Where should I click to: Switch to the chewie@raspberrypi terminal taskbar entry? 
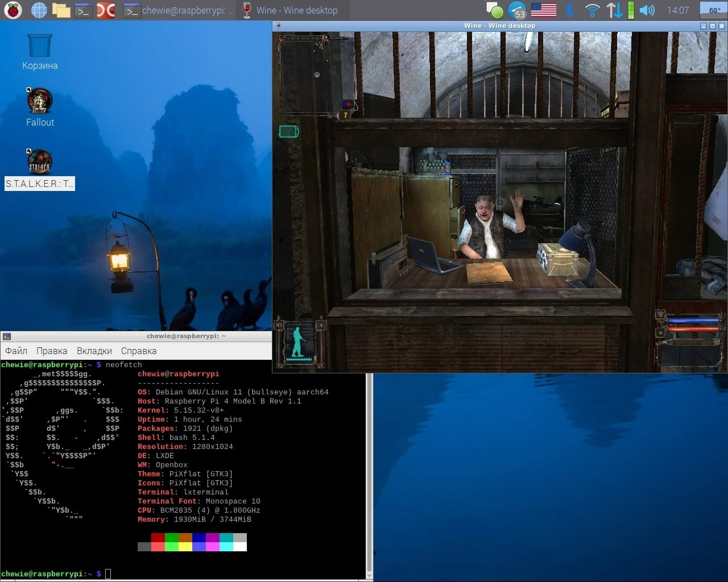tap(179, 10)
